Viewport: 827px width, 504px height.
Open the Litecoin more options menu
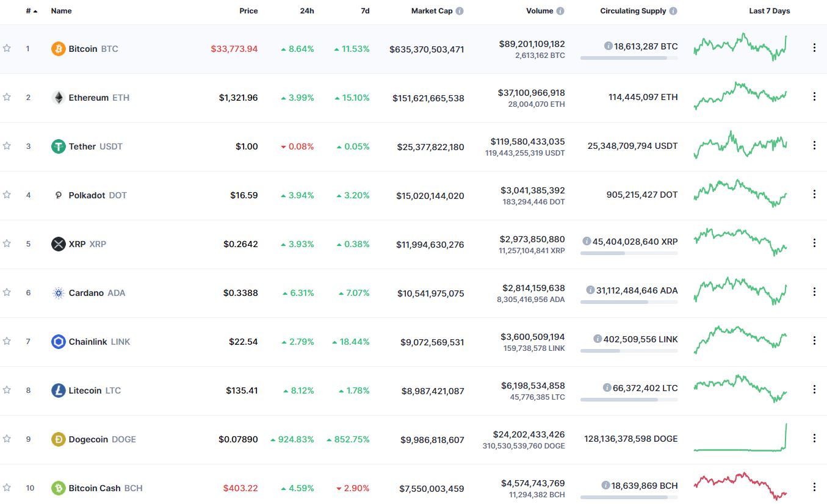(x=814, y=389)
